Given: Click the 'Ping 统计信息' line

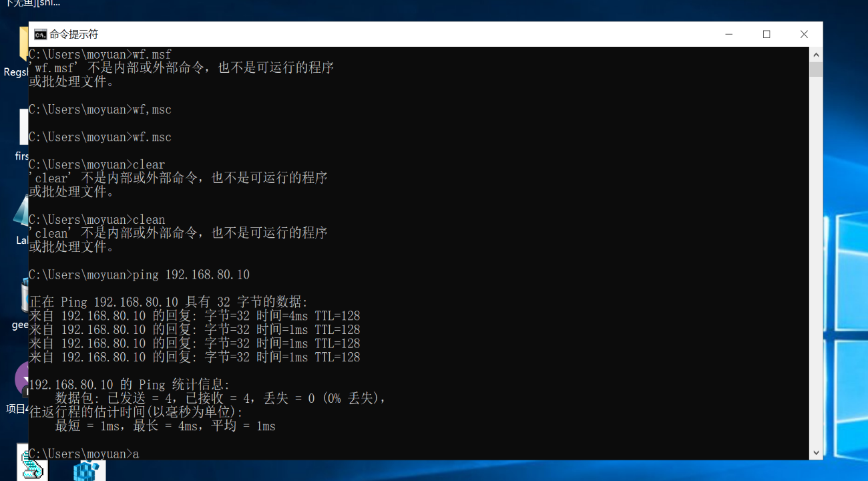Looking at the screenshot, I should pos(130,385).
